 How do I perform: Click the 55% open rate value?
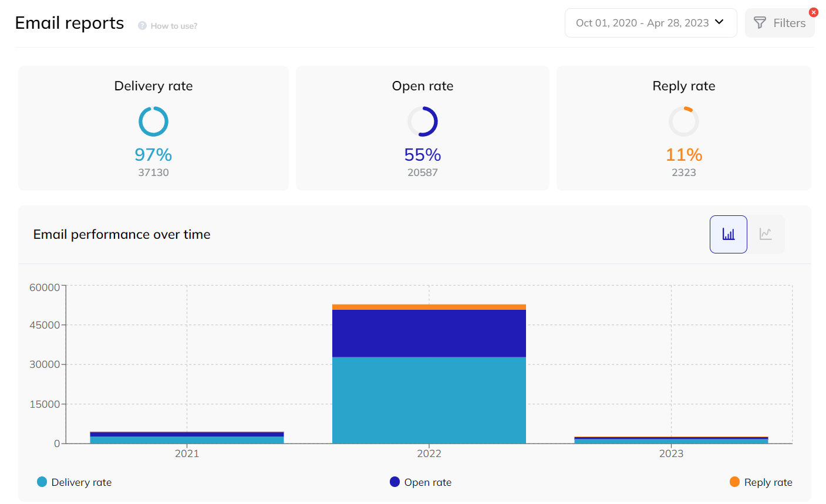423,154
